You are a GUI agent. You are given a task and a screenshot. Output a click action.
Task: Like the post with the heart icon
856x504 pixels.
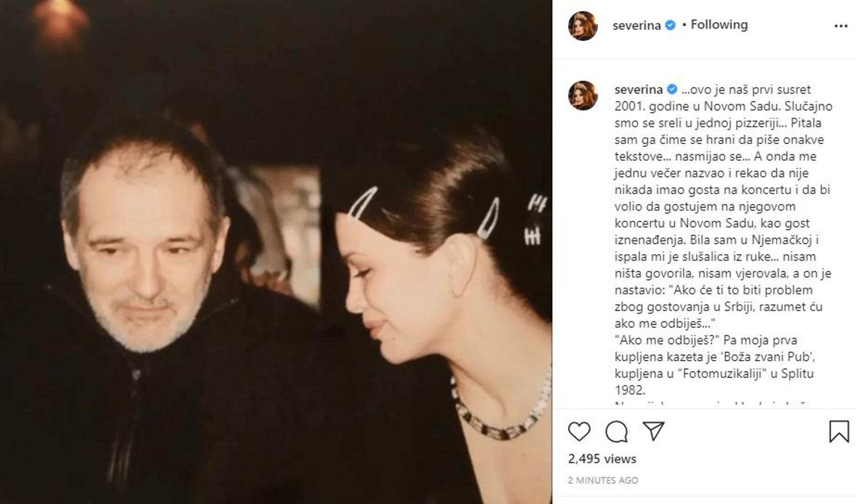579,431
